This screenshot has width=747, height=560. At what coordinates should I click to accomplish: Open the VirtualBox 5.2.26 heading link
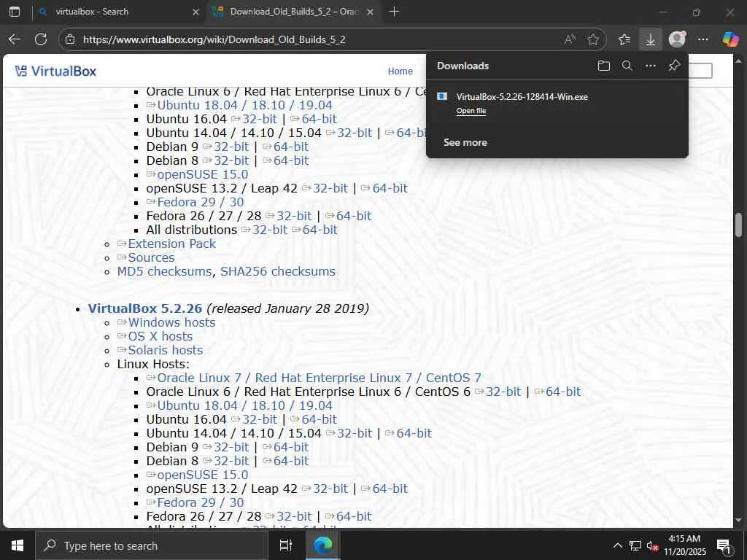click(x=145, y=308)
